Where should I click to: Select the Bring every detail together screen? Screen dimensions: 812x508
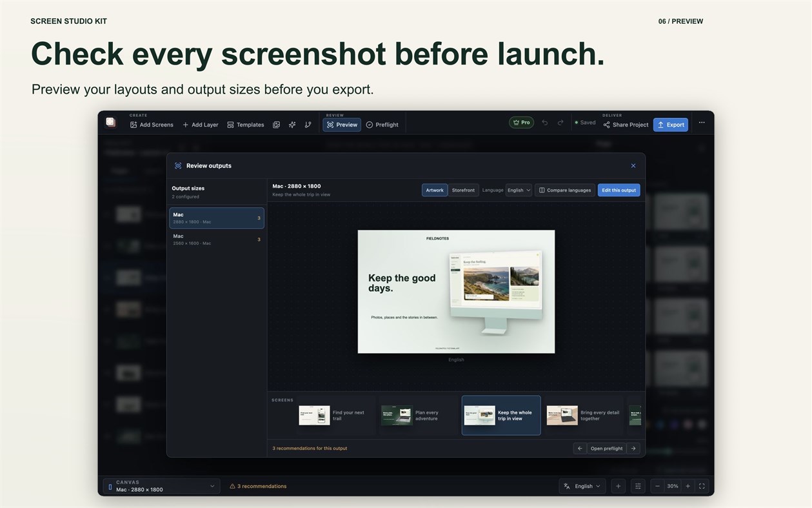[584, 415]
